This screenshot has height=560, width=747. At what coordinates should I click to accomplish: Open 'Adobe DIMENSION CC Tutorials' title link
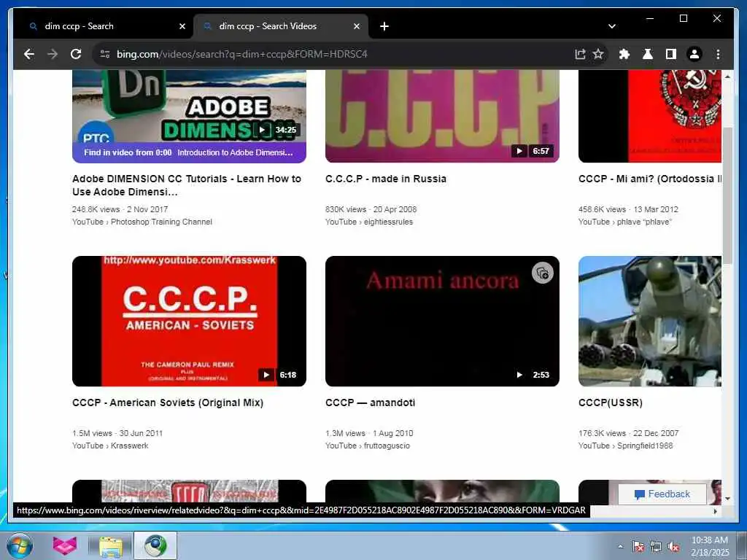(187, 185)
